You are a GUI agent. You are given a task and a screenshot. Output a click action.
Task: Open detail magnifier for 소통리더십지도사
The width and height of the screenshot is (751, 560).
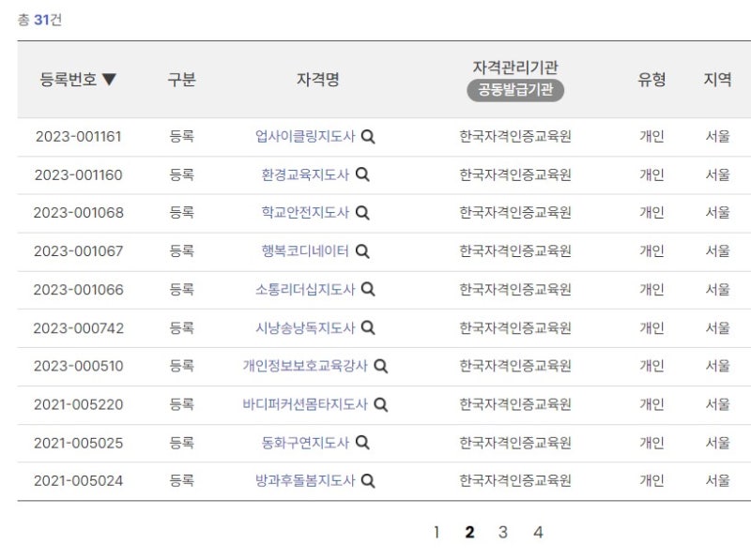(x=368, y=289)
